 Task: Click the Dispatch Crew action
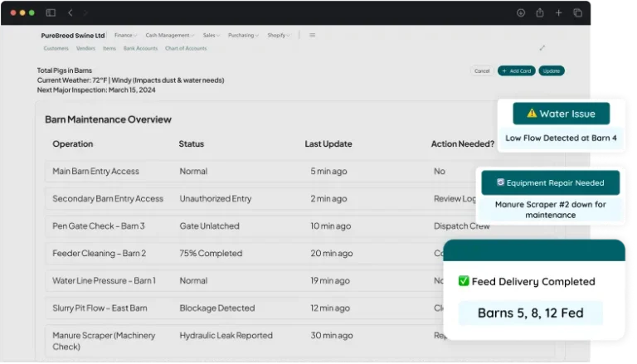click(461, 226)
